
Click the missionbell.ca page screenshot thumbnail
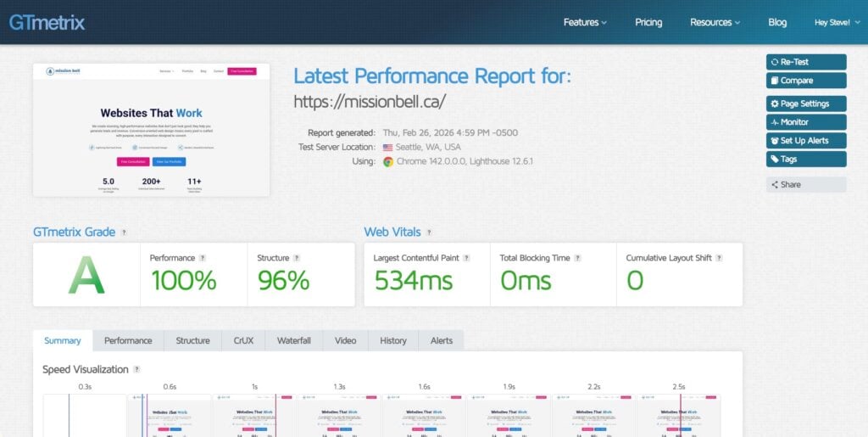click(151, 130)
